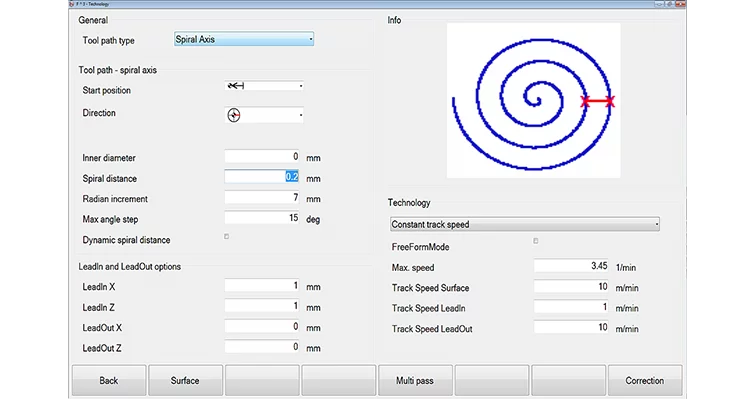Click the Inner diameter input field
755x399 pixels.
[x=262, y=156]
